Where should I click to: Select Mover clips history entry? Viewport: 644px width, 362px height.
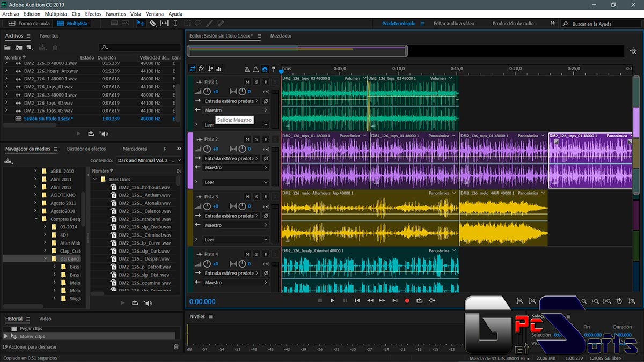pos(89,336)
